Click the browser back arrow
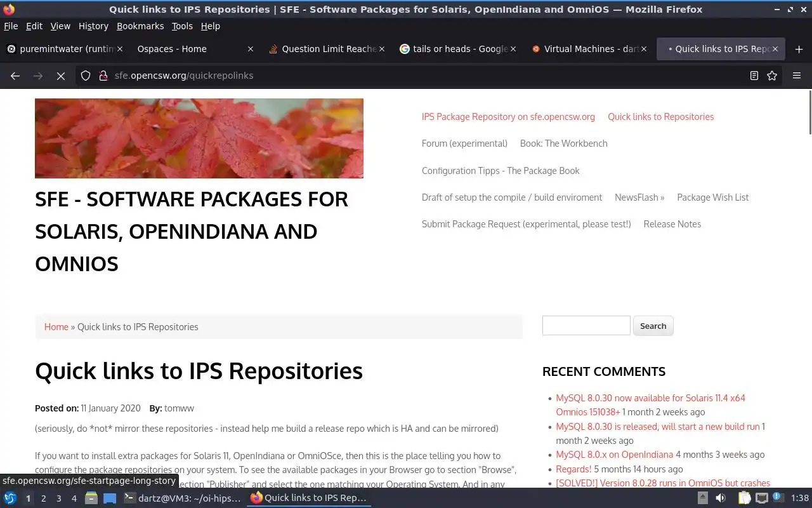Image resolution: width=812 pixels, height=508 pixels. [15, 76]
